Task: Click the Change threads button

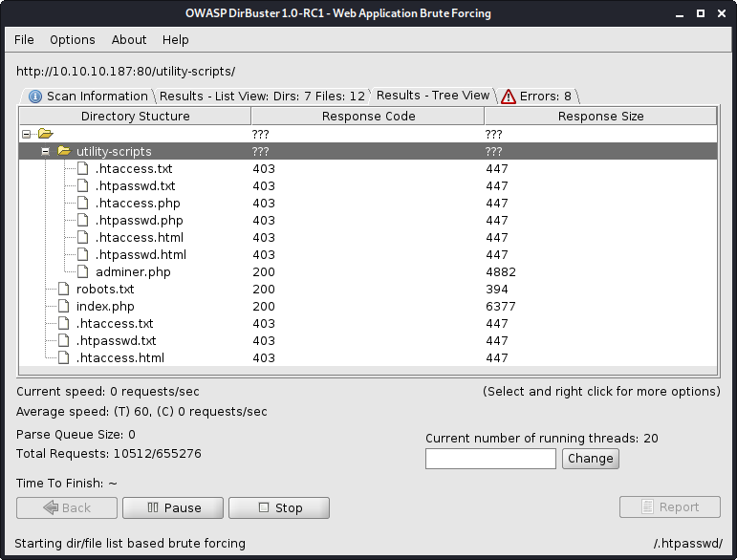Action: (x=590, y=459)
